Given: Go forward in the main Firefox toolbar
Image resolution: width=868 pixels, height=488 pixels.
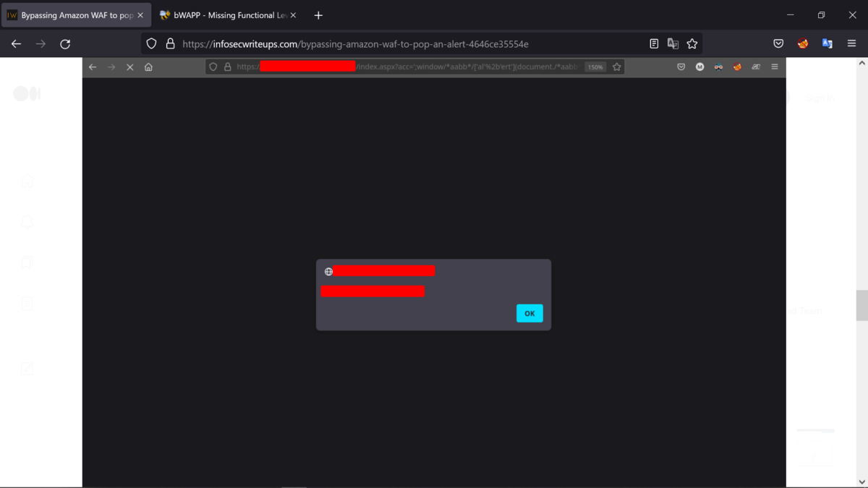Looking at the screenshot, I should click(41, 44).
